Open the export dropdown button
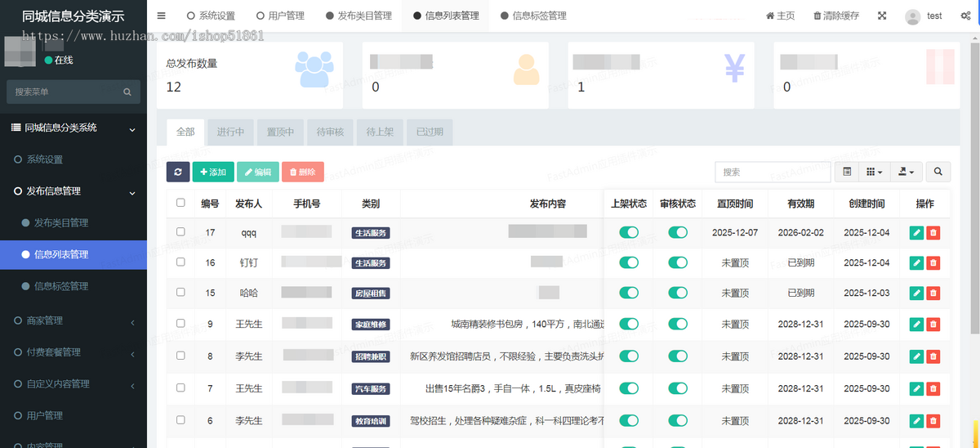 click(x=906, y=172)
